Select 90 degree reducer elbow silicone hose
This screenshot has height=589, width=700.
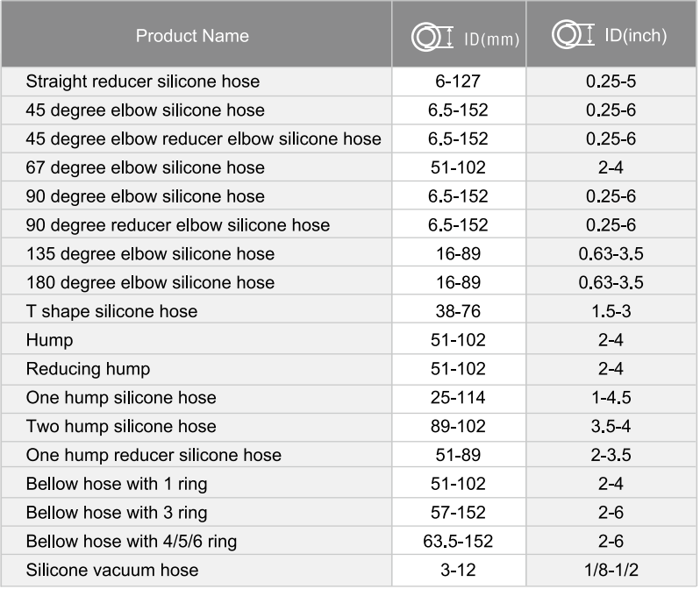click(178, 225)
